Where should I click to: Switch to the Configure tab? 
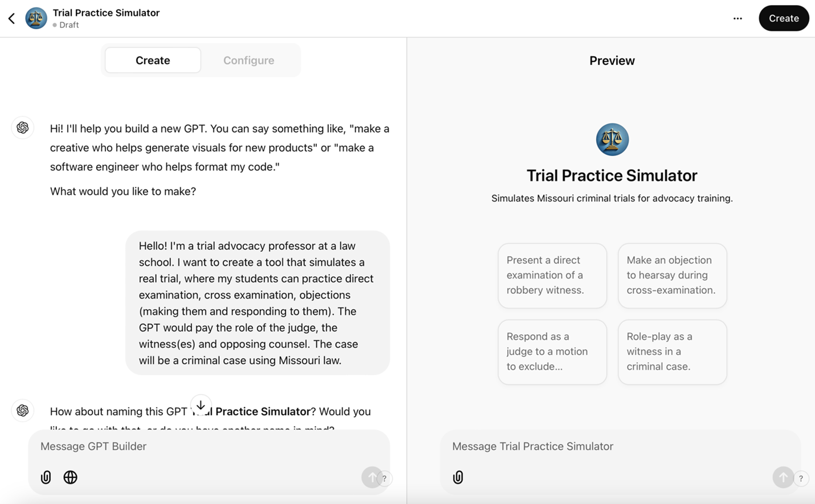tap(248, 60)
